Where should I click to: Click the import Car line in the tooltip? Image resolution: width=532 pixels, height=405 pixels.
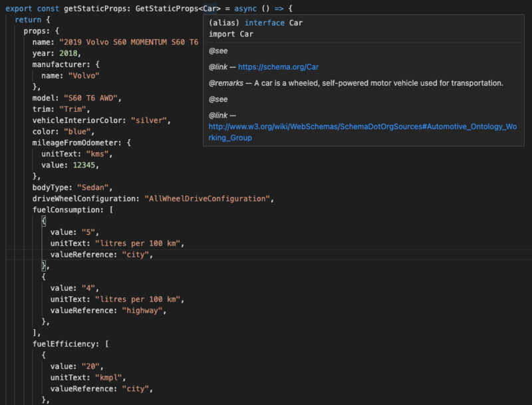[231, 34]
